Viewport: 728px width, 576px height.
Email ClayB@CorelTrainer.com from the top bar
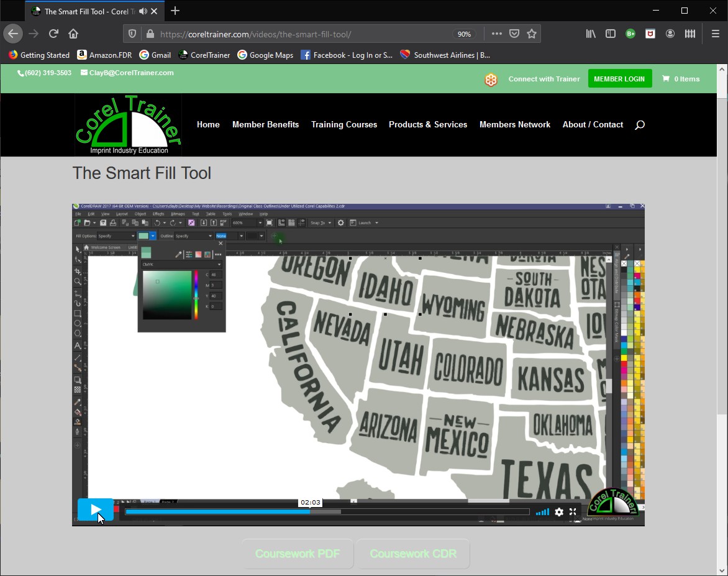coord(127,73)
